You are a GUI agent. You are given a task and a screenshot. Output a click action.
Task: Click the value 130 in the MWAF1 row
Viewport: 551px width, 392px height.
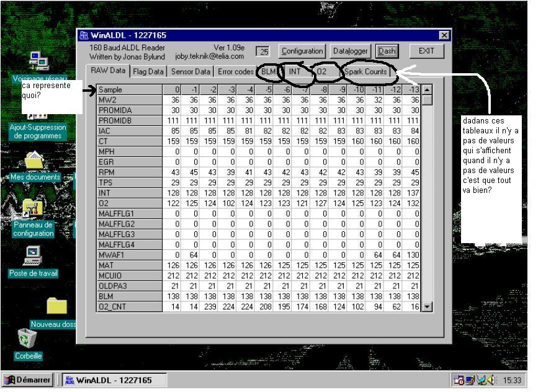413,255
